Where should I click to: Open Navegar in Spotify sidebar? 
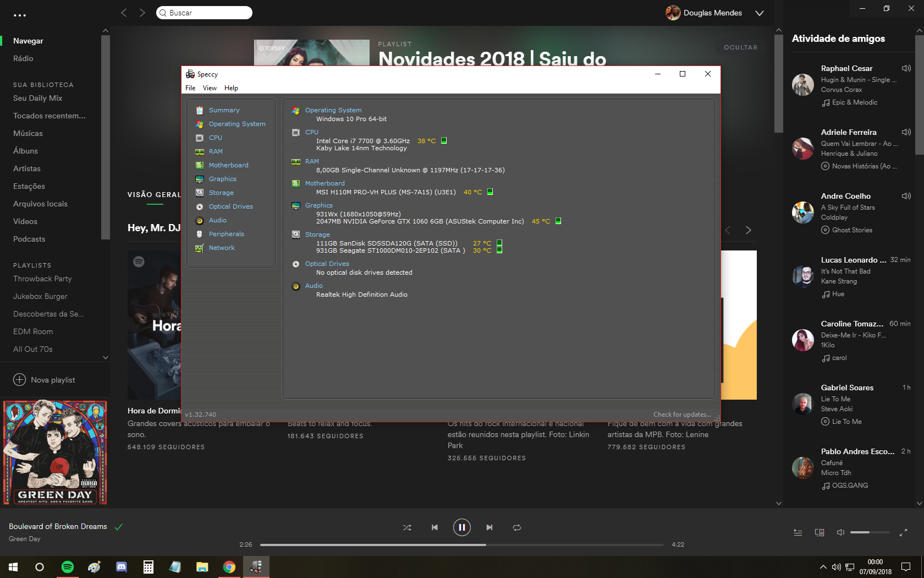point(28,41)
